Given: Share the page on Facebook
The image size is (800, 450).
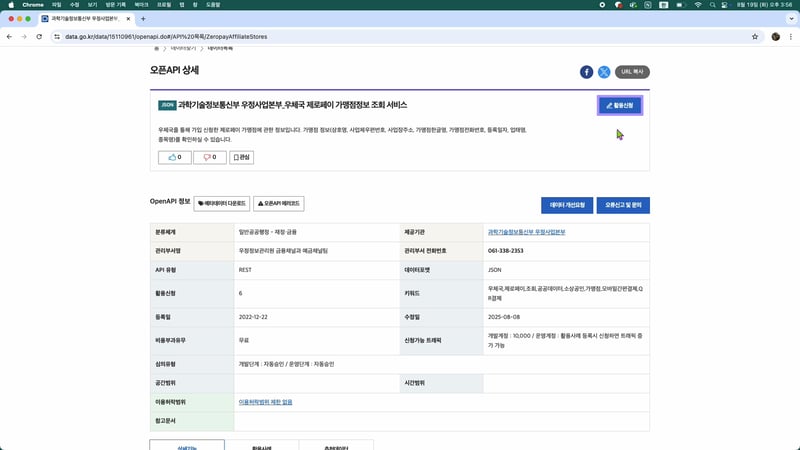Looking at the screenshot, I should pos(586,72).
